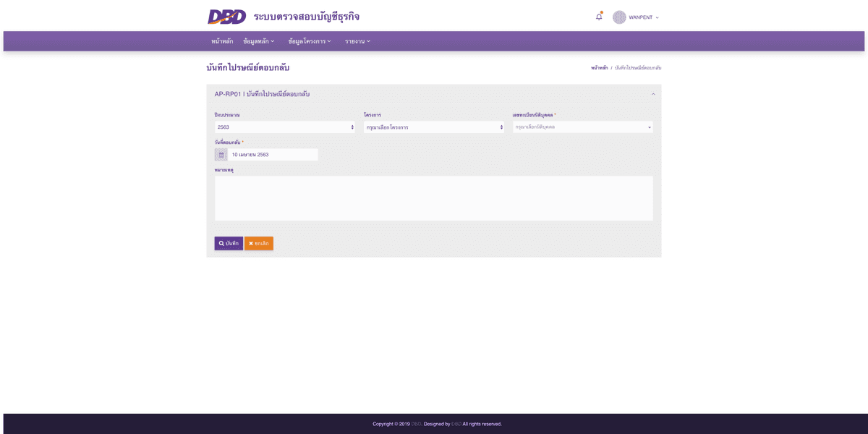Open the เลขทะเบียนนิติบุคคล combo box
Viewport: 868px width, 434px height.
click(x=583, y=127)
